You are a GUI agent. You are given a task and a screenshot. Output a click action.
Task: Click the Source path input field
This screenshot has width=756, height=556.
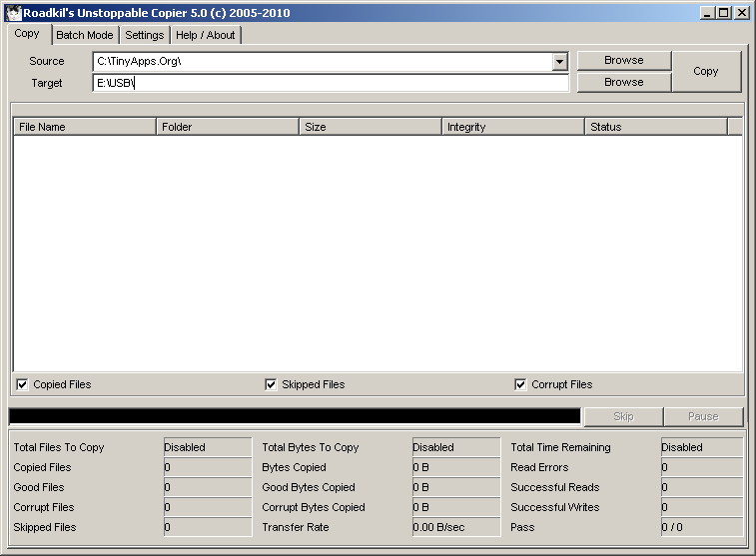[x=320, y=62]
